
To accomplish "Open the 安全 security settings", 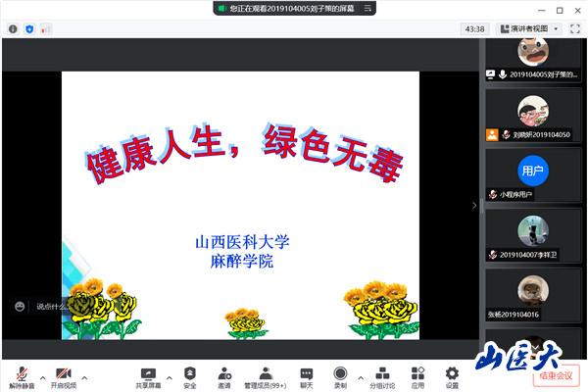I will 190,376.
